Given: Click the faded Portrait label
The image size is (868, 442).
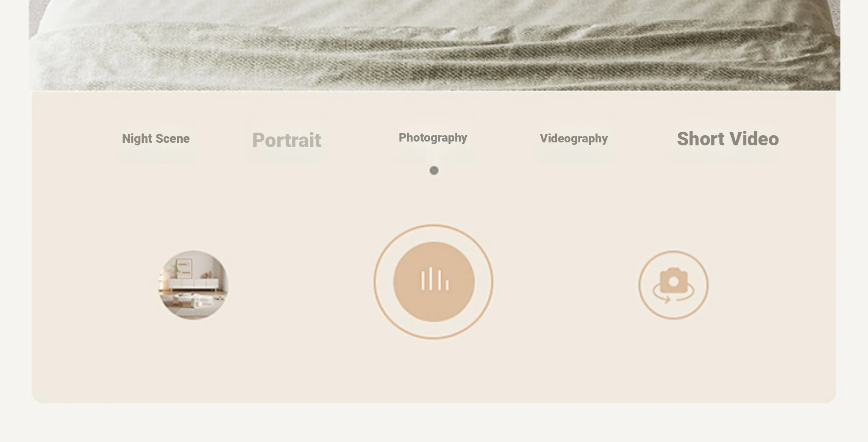Looking at the screenshot, I should 287,140.
